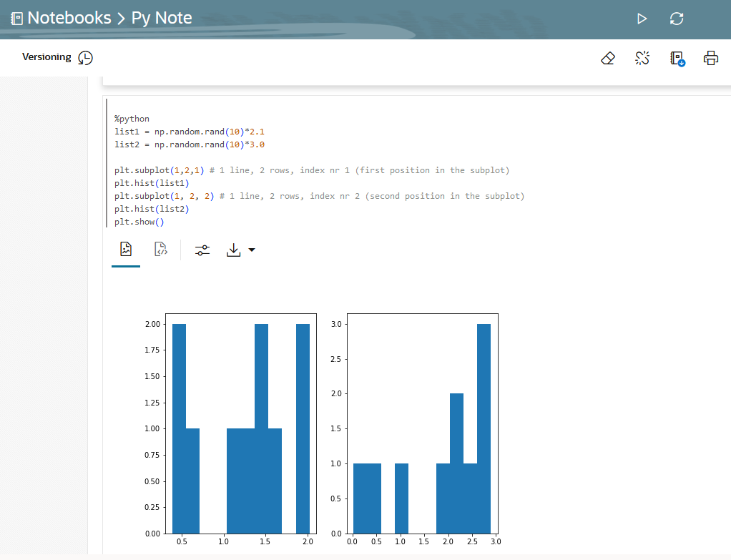Click the plt.show() code line
This screenshot has height=560, width=731.
(x=139, y=222)
